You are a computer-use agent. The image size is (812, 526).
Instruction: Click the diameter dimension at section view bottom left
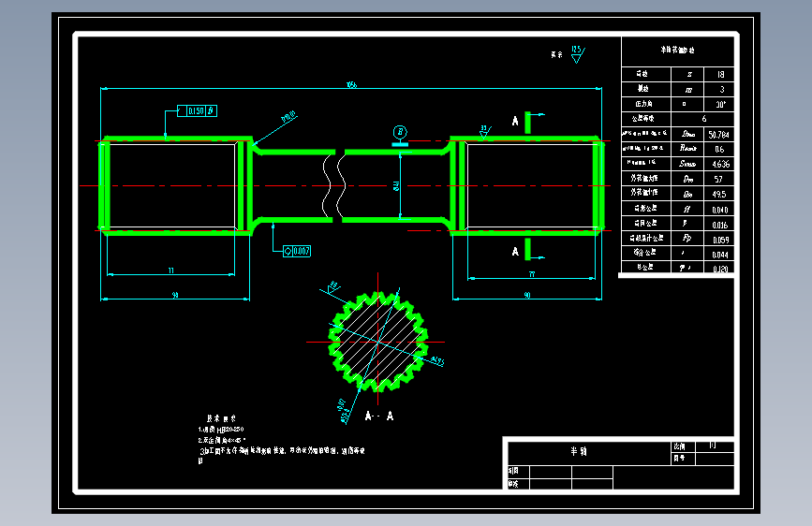[x=344, y=411]
